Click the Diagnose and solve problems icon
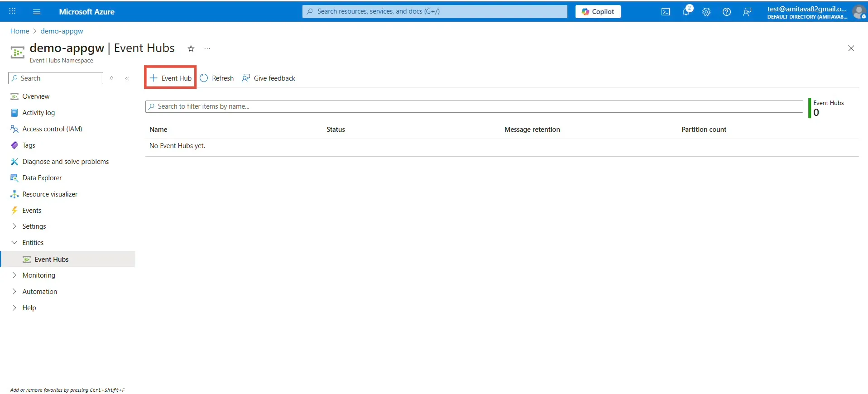 click(x=14, y=162)
